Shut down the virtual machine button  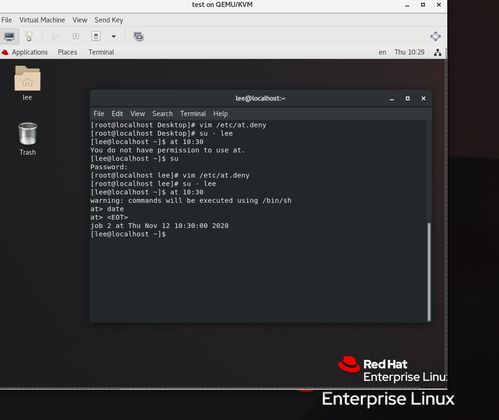tap(96, 36)
